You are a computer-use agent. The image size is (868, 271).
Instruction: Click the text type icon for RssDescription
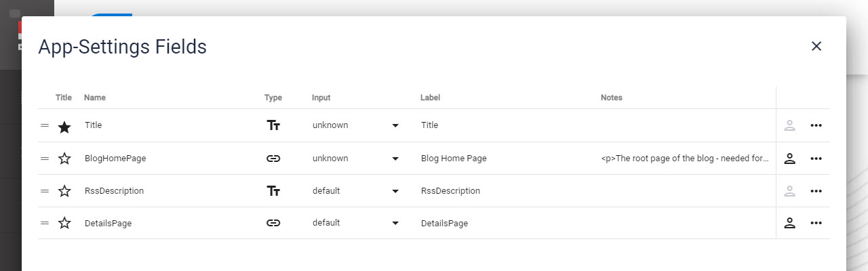(x=273, y=191)
